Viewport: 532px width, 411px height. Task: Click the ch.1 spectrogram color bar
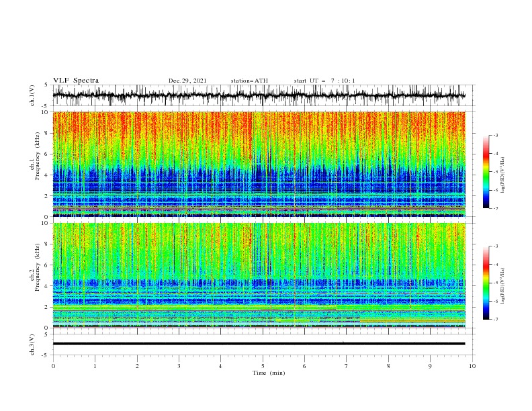[486, 172]
